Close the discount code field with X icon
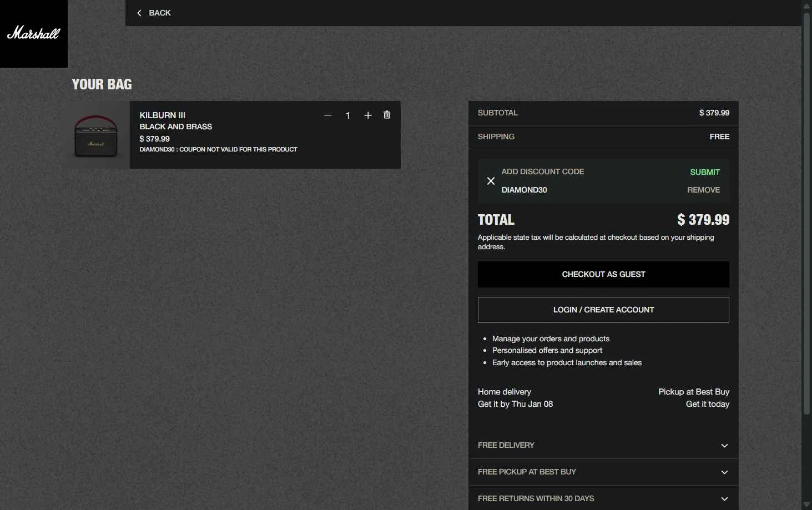812x510 pixels. pyautogui.click(x=491, y=181)
